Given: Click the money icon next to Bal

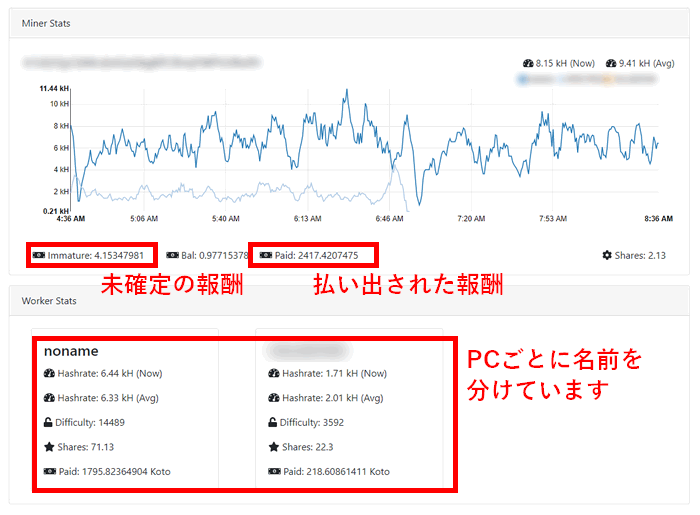Looking at the screenshot, I should click(x=172, y=255).
